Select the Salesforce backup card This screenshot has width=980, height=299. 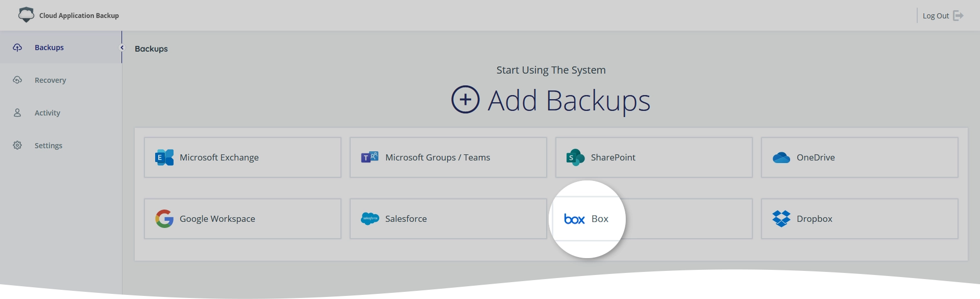(x=448, y=219)
